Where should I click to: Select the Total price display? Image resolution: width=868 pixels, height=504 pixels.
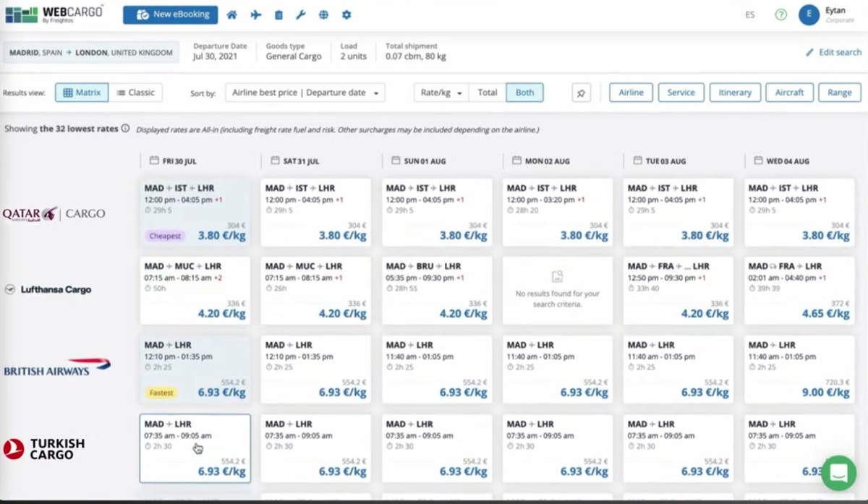[488, 93]
